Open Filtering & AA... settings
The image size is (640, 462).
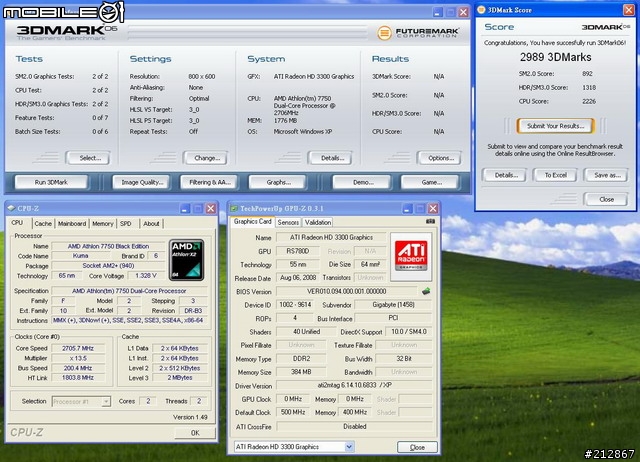click(210, 182)
